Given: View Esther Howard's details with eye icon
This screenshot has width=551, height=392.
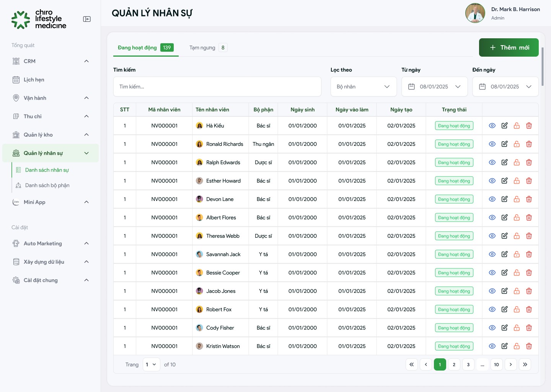Looking at the screenshot, I should (x=492, y=181).
